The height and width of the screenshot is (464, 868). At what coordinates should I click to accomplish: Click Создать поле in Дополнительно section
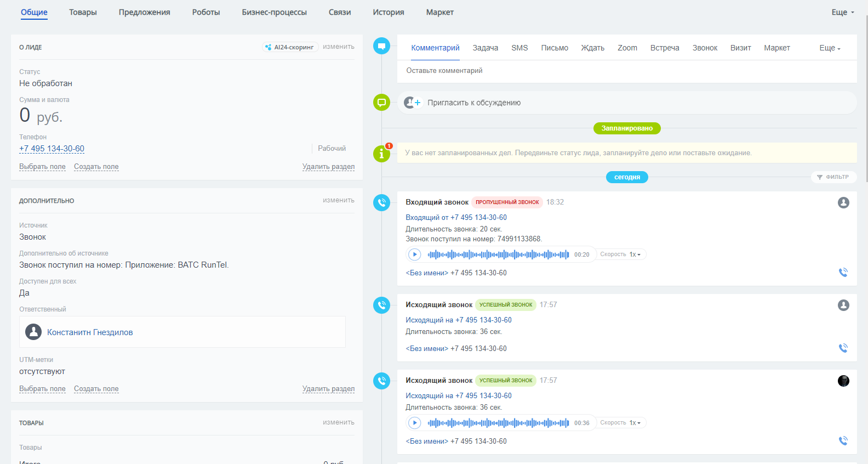[96, 389]
